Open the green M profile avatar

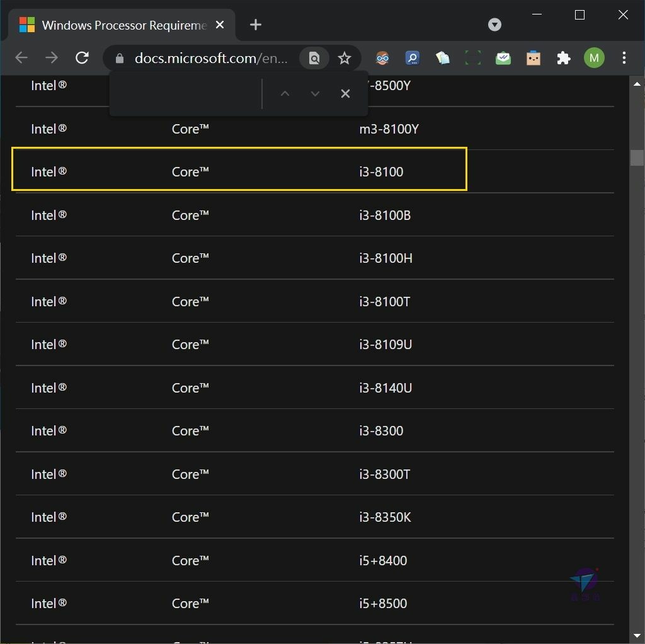tap(594, 58)
